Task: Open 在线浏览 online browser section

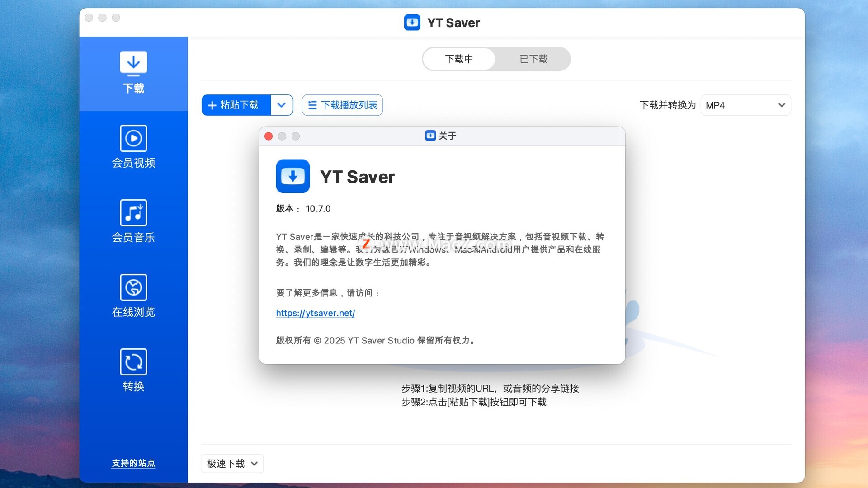Action: [133, 296]
